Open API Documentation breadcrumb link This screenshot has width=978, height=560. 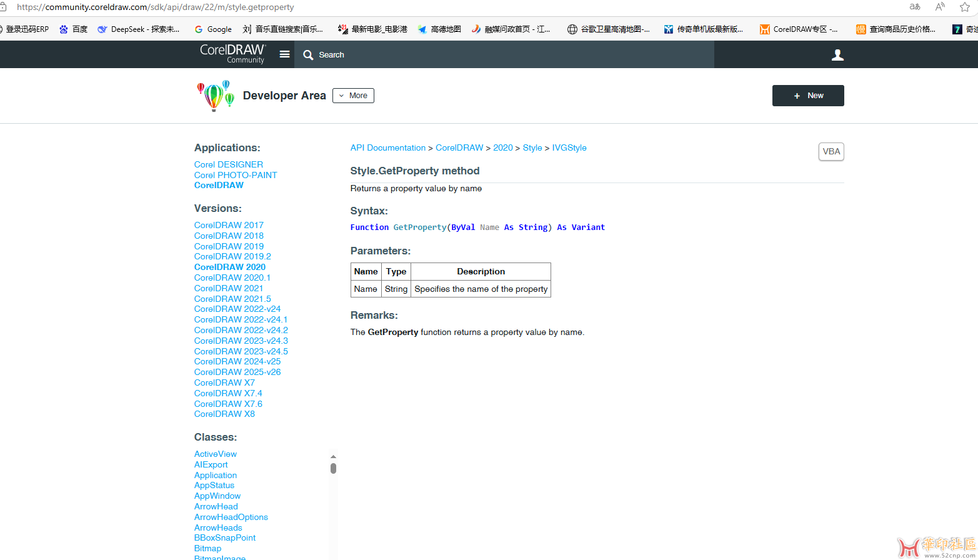[x=388, y=148]
